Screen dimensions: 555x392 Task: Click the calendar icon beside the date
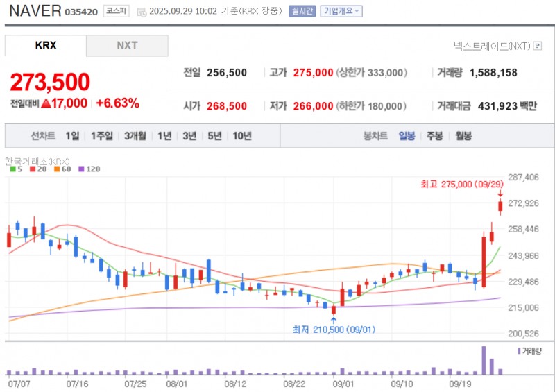tap(142, 12)
